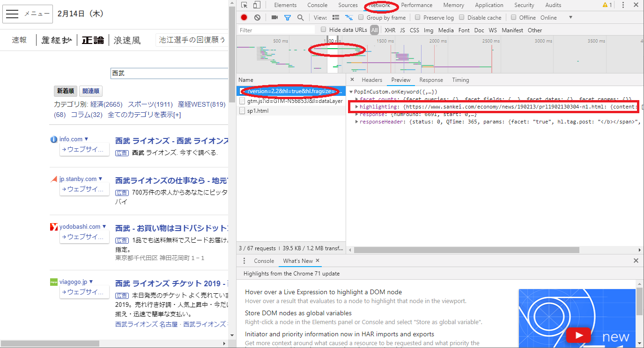The height and width of the screenshot is (348, 644).
Task: Open the Headers tab of the request
Action: click(372, 80)
